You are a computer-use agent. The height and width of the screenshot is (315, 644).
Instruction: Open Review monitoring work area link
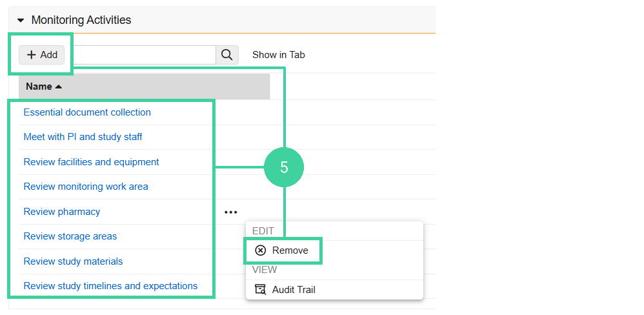click(x=86, y=187)
